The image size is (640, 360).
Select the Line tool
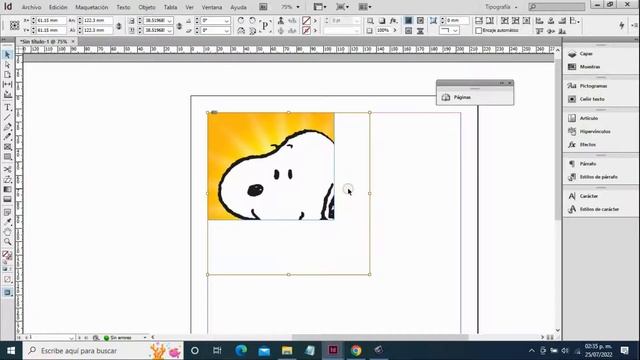pyautogui.click(x=7, y=118)
